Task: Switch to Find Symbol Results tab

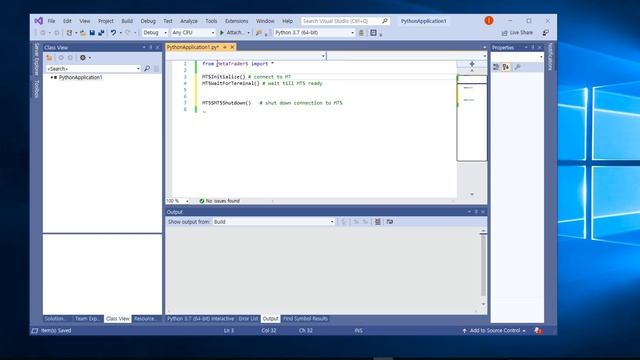Action: (305, 319)
